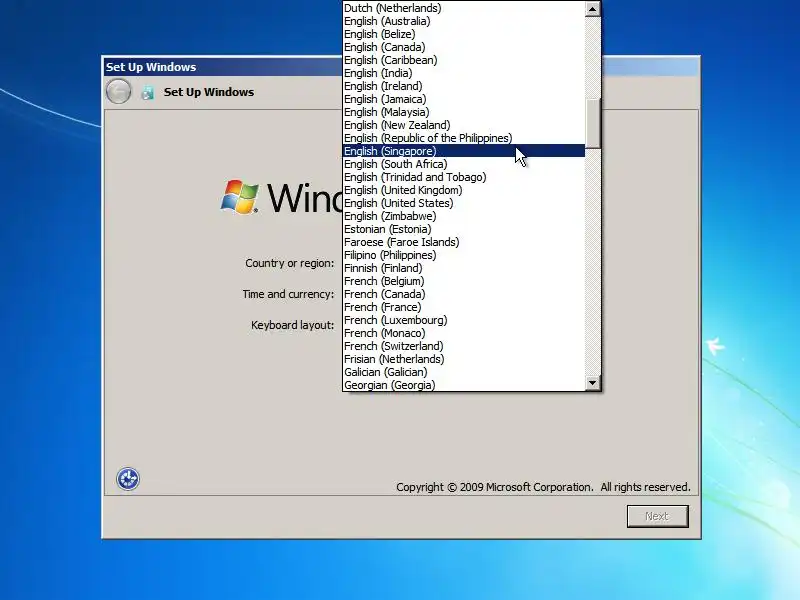Select English (India)
Screen dimensions: 800x600
point(463,73)
